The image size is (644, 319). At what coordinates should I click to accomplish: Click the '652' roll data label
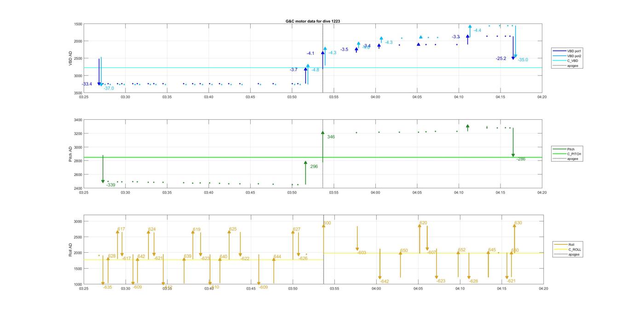tap(462, 250)
